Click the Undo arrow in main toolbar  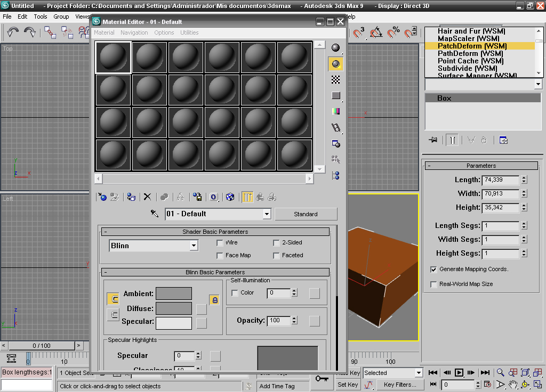[13, 32]
